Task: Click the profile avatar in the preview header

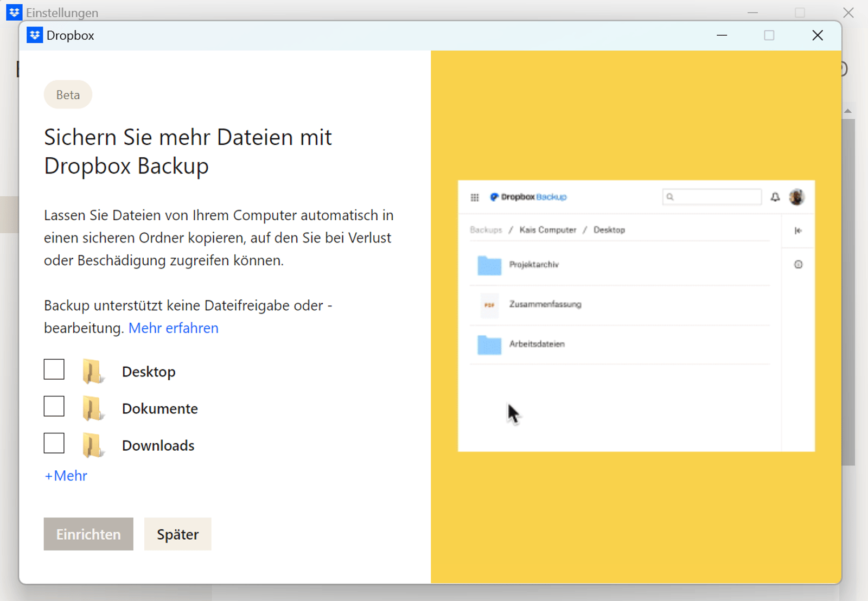Action: 797,197
